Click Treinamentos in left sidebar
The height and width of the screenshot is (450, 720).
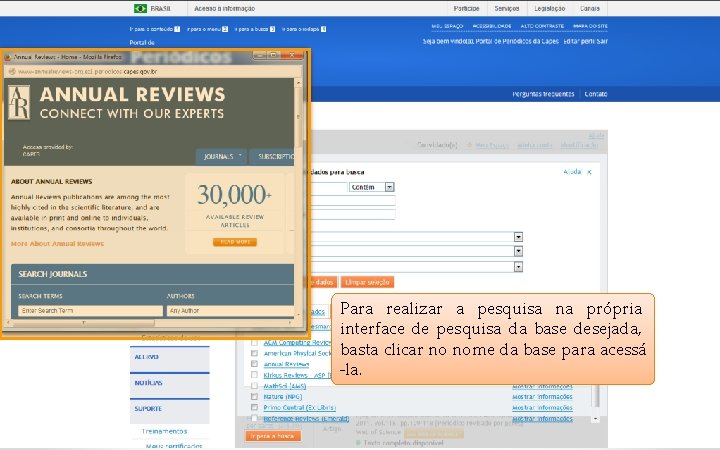pos(164,432)
